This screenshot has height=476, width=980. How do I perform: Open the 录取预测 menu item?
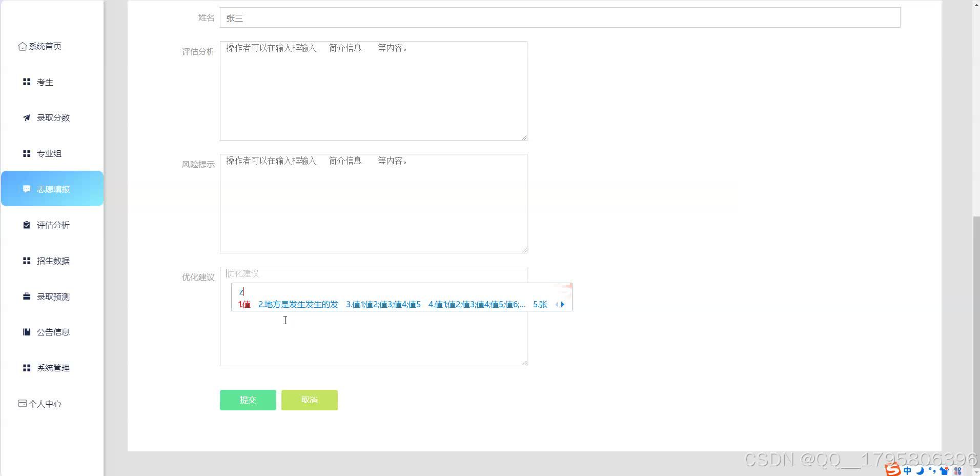53,296
